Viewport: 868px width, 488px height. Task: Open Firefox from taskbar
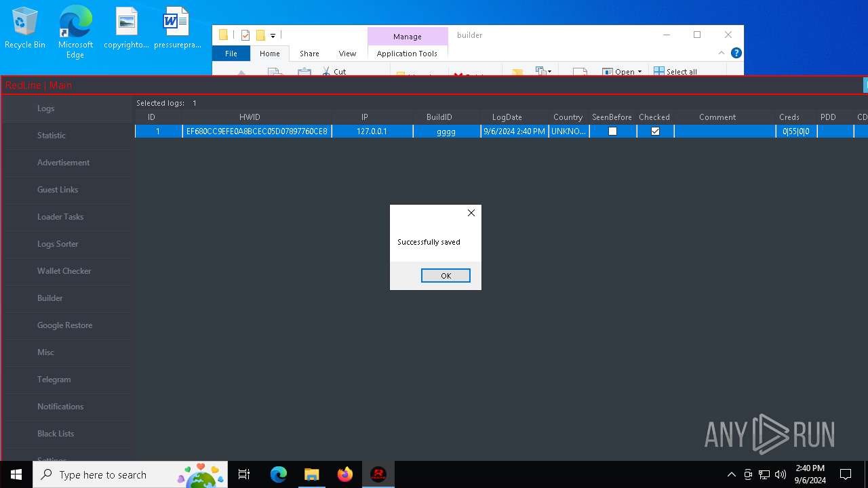[x=344, y=474]
